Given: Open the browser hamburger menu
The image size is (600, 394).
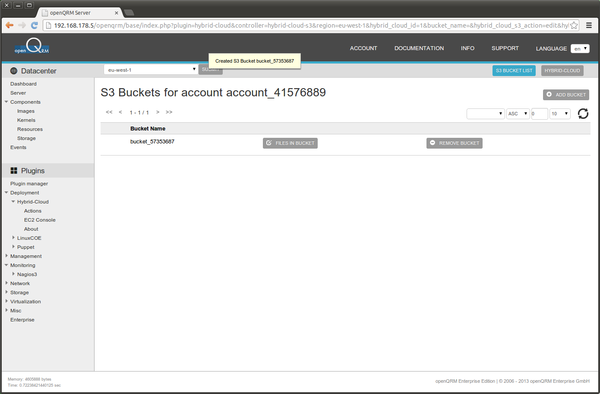Looking at the screenshot, I should 589,25.
